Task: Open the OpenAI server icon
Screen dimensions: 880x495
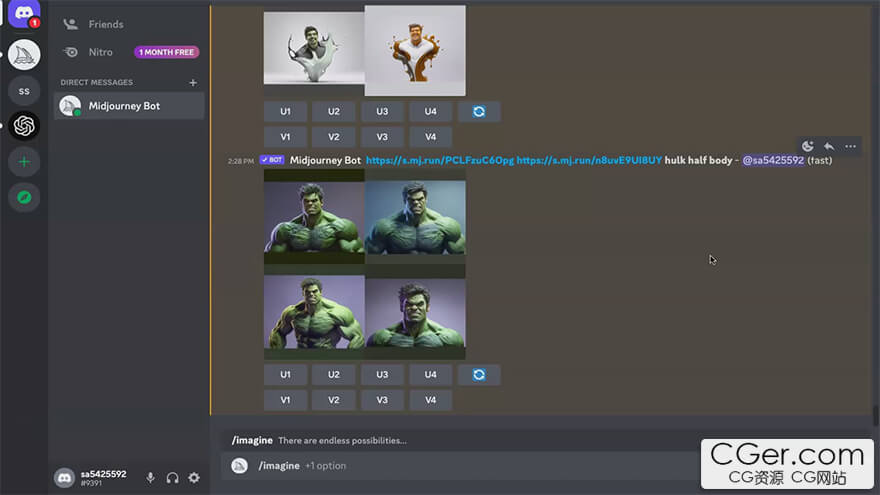Action: pos(24,126)
